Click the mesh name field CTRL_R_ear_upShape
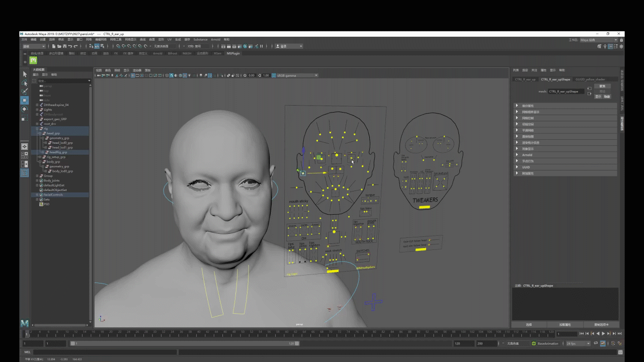The image size is (644, 362). tap(566, 92)
